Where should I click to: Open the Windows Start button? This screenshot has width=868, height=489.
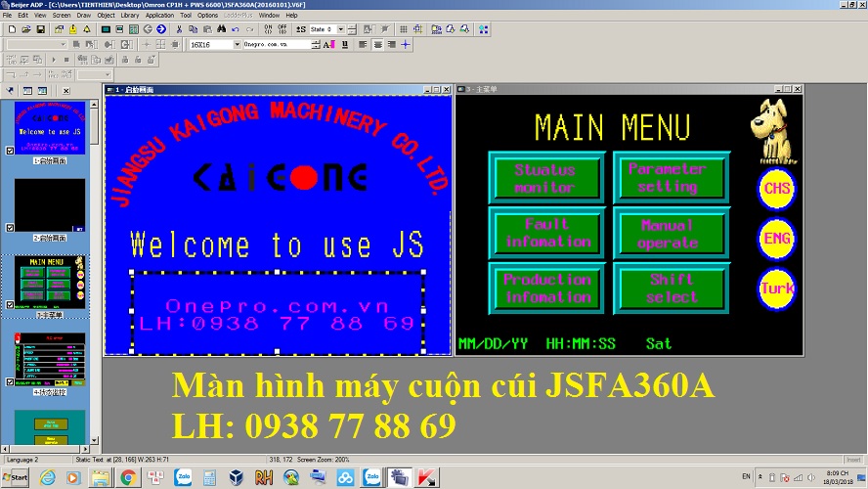point(15,477)
